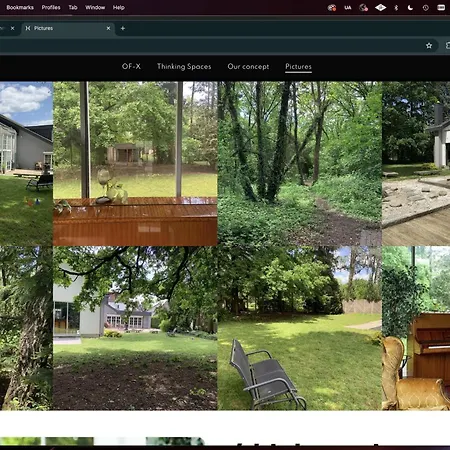Open the forest trees photo thumbnail
450x450 pixels.
[300, 164]
